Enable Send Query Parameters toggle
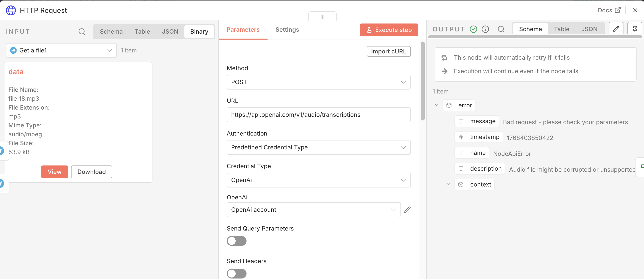Viewport: 644px width, 279px height. 236,241
